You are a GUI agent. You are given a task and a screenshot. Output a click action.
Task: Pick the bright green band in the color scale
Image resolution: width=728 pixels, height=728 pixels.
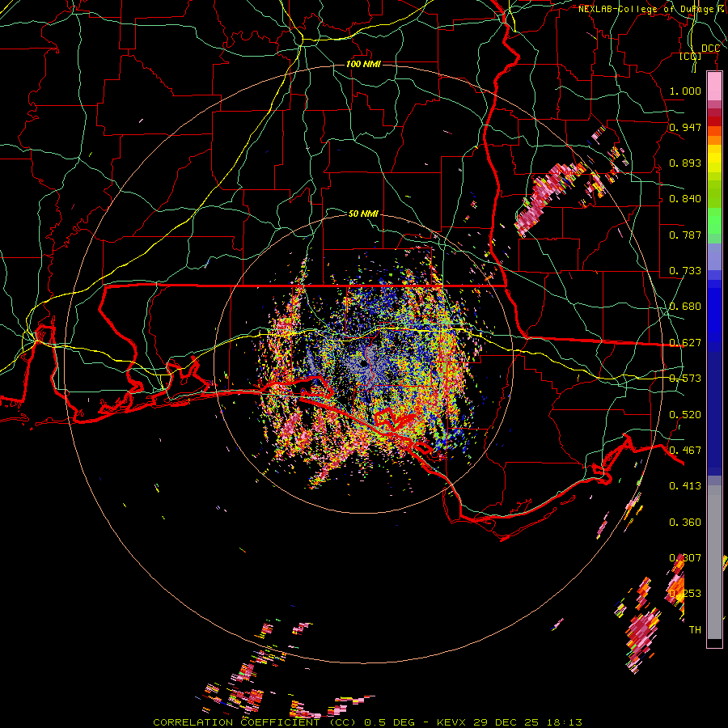click(x=714, y=221)
